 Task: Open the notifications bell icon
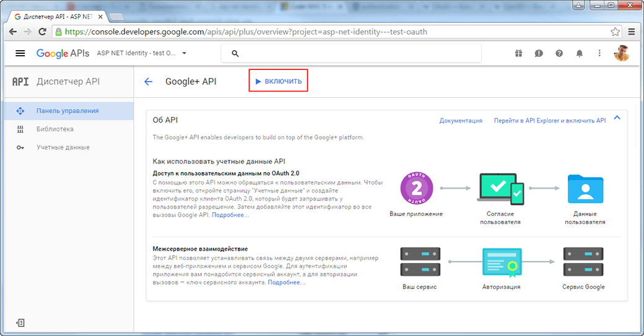tap(579, 53)
